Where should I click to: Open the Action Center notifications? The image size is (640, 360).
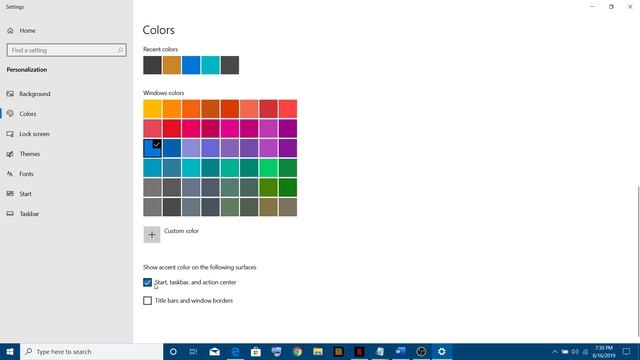pyautogui.click(x=626, y=352)
